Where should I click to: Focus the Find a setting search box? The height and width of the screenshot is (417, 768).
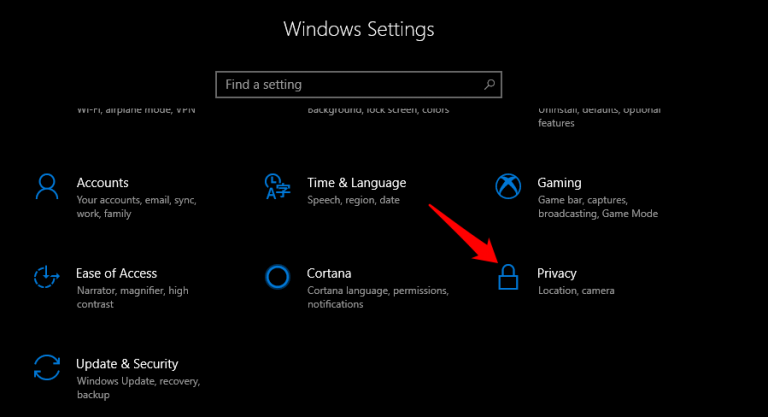359,85
